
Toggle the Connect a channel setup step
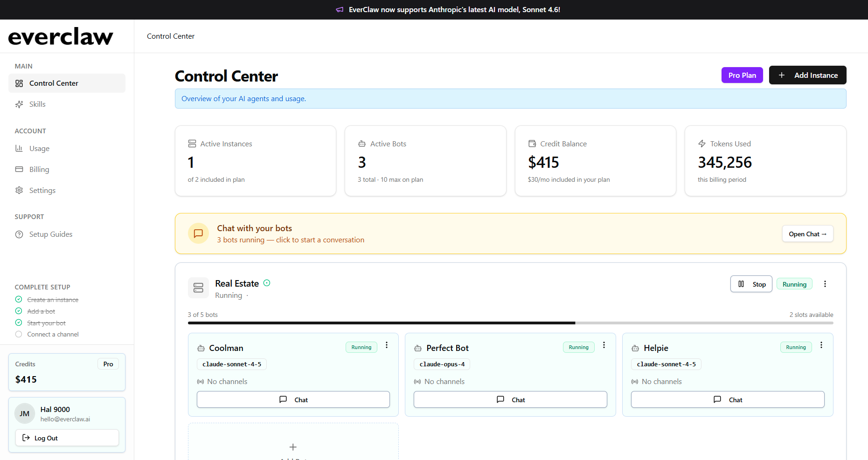click(x=19, y=334)
